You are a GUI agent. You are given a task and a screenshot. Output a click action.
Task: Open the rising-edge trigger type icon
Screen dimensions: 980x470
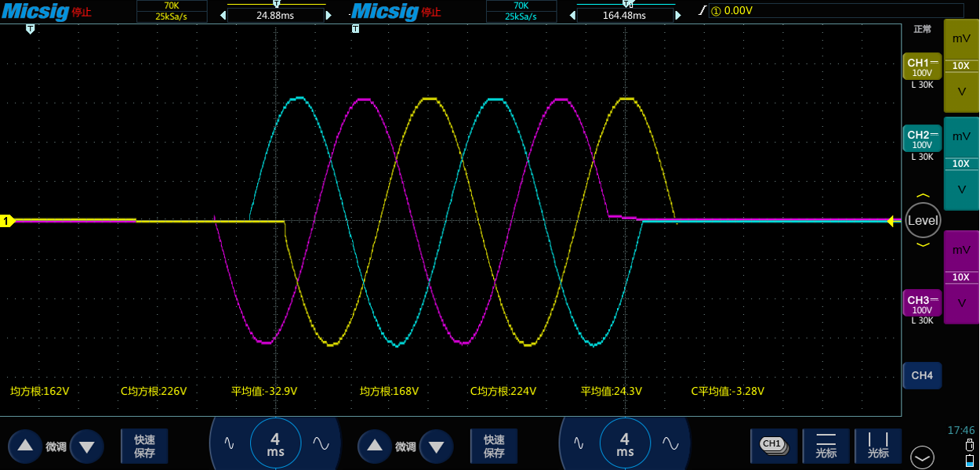click(x=702, y=10)
